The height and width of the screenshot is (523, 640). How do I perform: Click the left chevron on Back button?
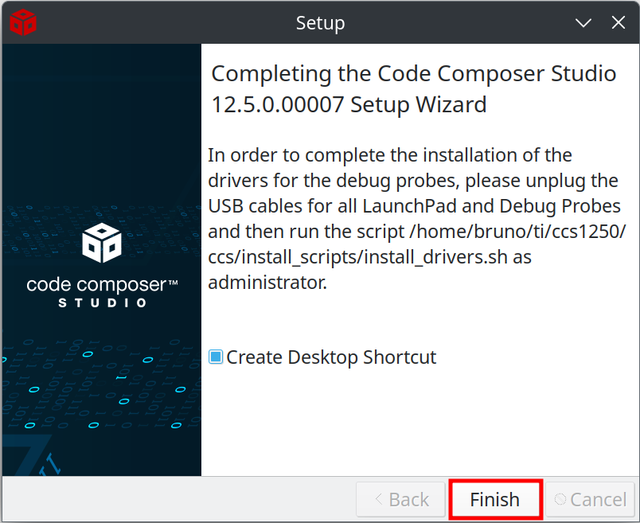click(378, 499)
